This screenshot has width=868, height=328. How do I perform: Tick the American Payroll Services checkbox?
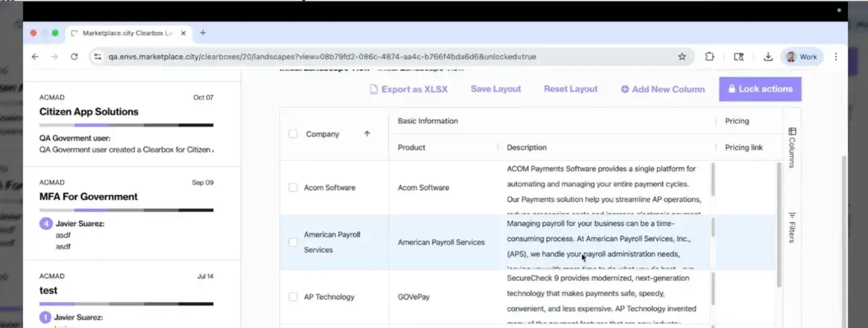point(293,243)
